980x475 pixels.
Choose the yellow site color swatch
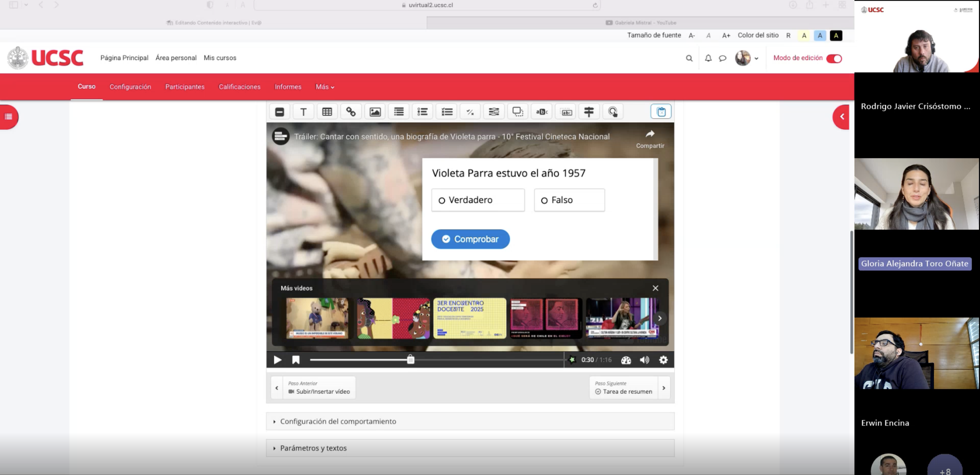[x=804, y=36]
